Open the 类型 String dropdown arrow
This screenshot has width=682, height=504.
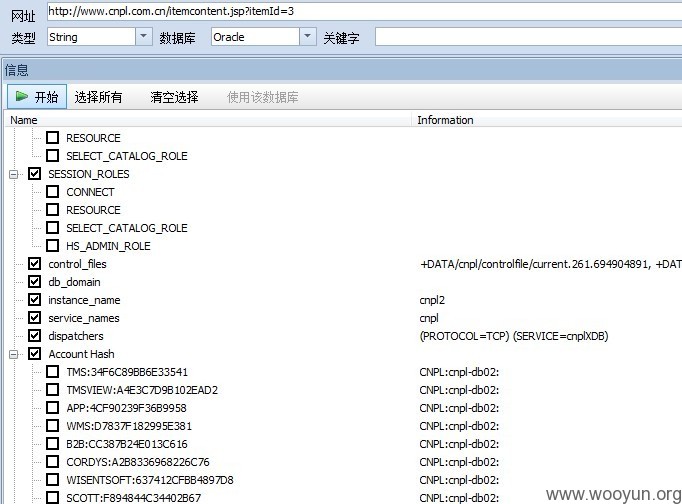click(144, 37)
